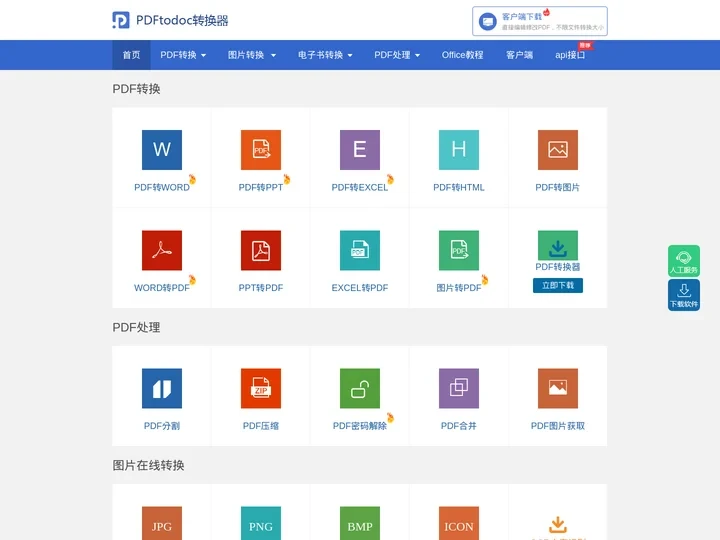720x540 pixels.
Task: Open the Office教程 menu item
Action: 462,55
